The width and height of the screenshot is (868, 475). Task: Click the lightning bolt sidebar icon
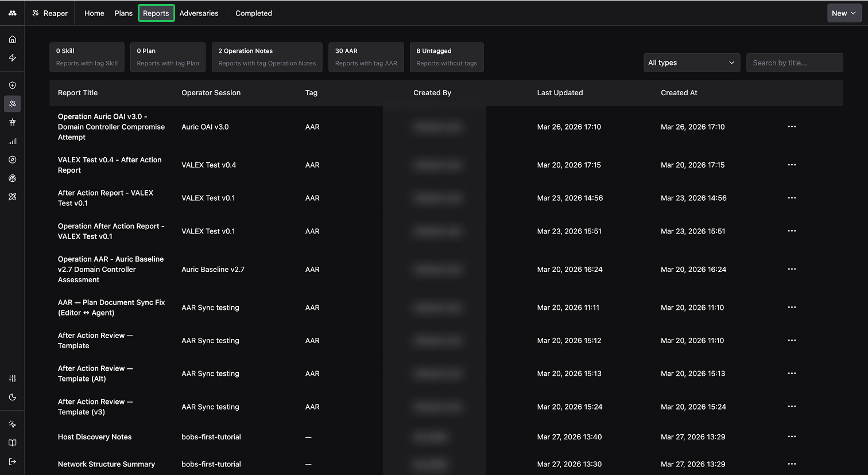click(x=13, y=58)
